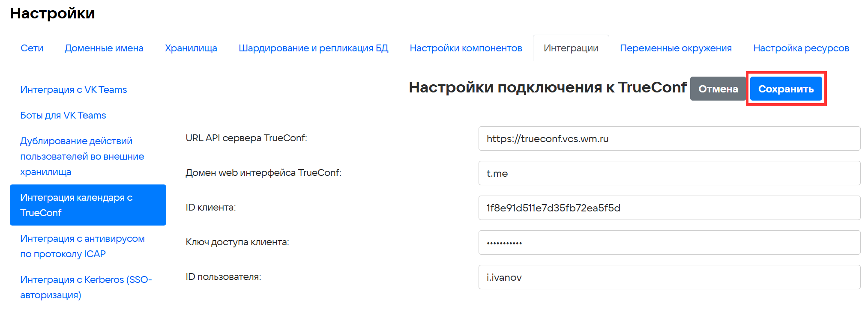Click the Отмена button

(718, 89)
